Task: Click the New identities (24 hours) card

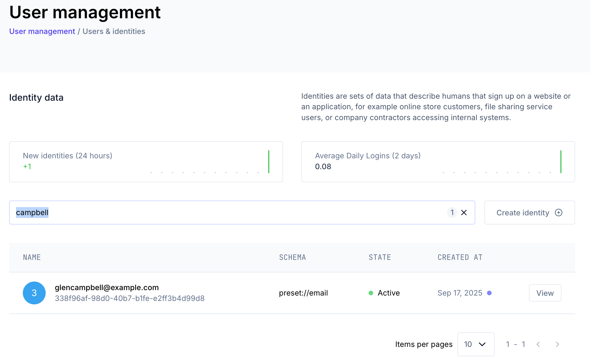Action: [x=146, y=162]
